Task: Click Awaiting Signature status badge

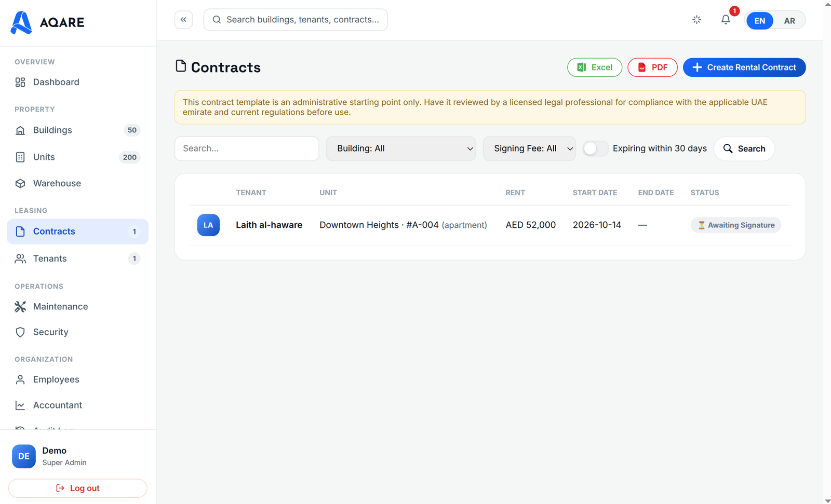Action: pyautogui.click(x=735, y=225)
